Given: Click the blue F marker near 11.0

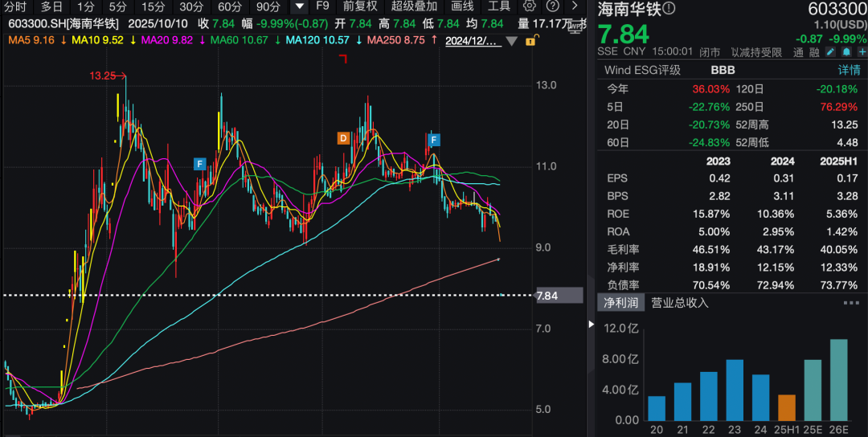Looking at the screenshot, I should pyautogui.click(x=199, y=164).
